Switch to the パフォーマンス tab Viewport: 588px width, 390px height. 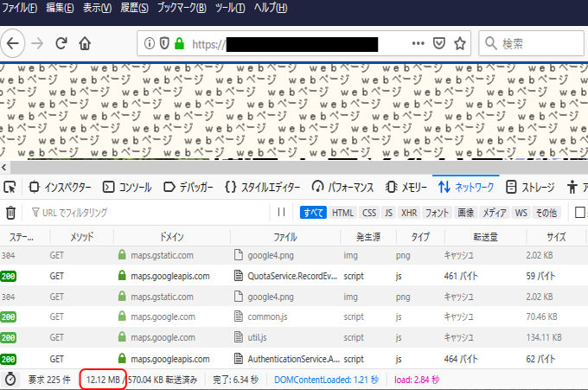tap(342, 187)
